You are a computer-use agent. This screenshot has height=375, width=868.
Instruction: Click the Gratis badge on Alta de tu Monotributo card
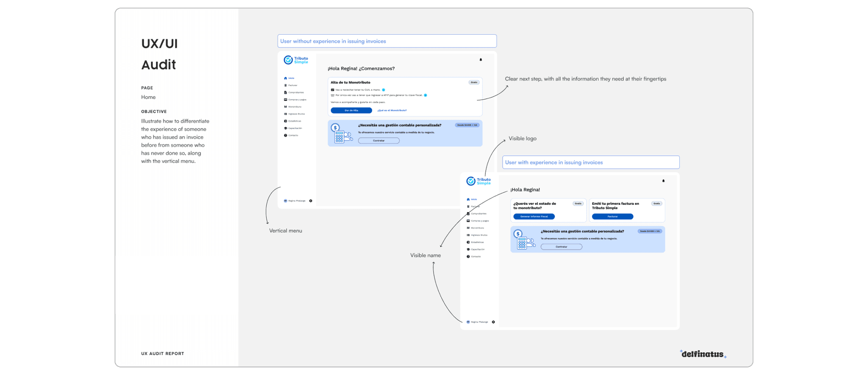474,82
